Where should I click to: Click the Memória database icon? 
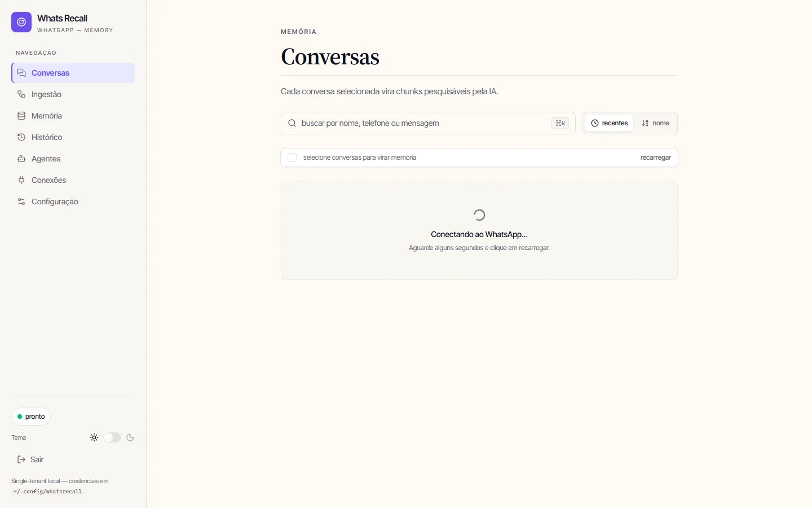point(21,116)
